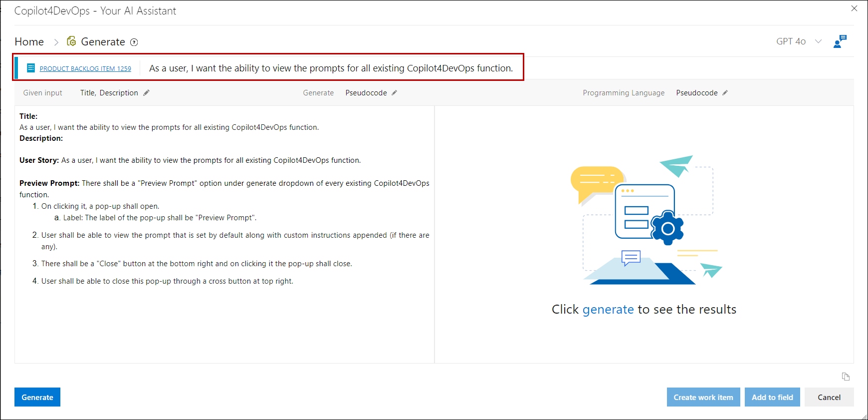868x420 pixels.
Task: Expand model selector chevron arrow
Action: point(818,41)
